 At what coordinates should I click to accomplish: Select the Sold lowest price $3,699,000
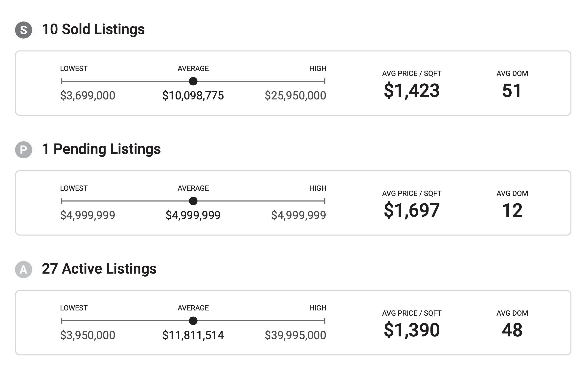tap(88, 95)
